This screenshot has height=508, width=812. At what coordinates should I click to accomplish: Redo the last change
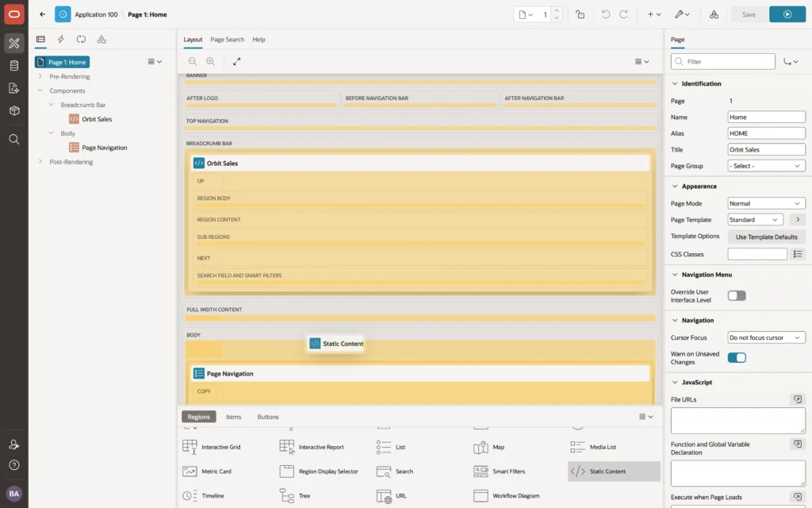click(x=623, y=14)
